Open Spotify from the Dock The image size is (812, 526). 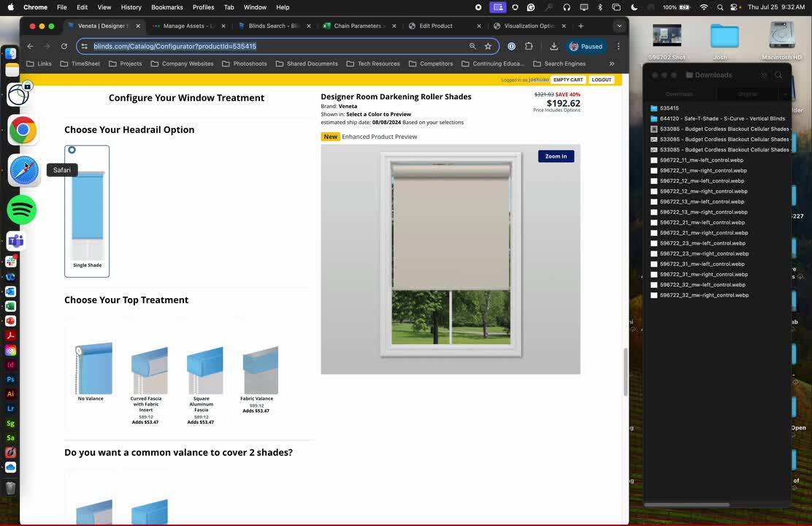tap(22, 210)
